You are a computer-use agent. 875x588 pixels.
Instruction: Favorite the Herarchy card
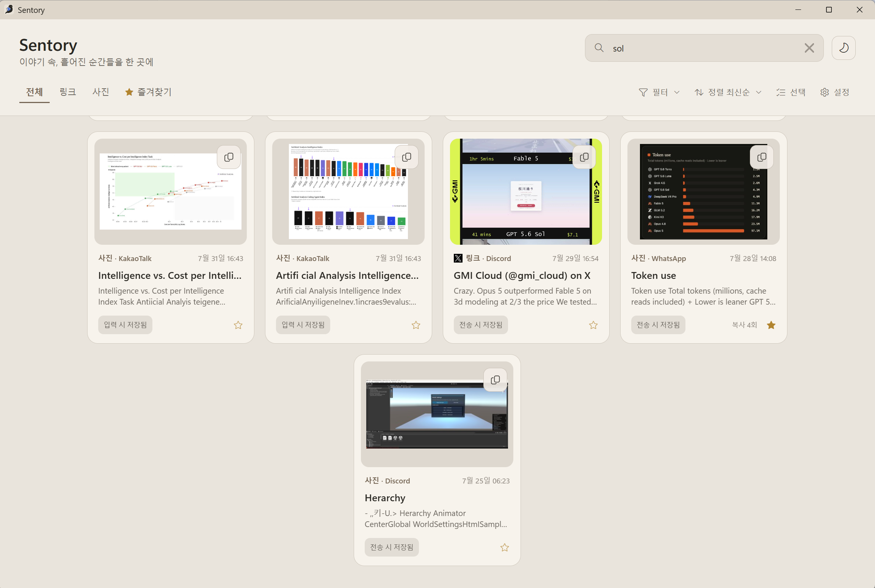pyautogui.click(x=505, y=547)
